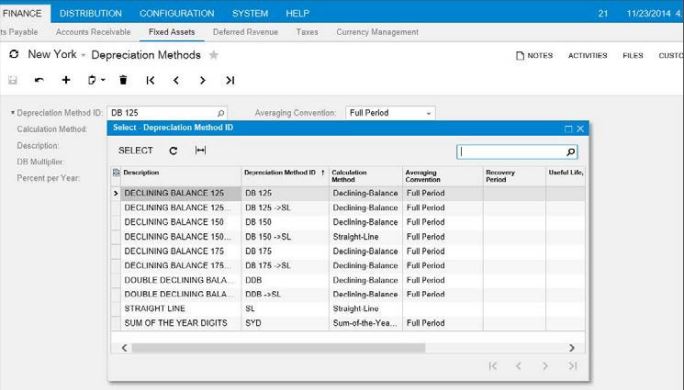684x390 pixels.
Task: Delete the current depreciation method
Action: coord(123,80)
